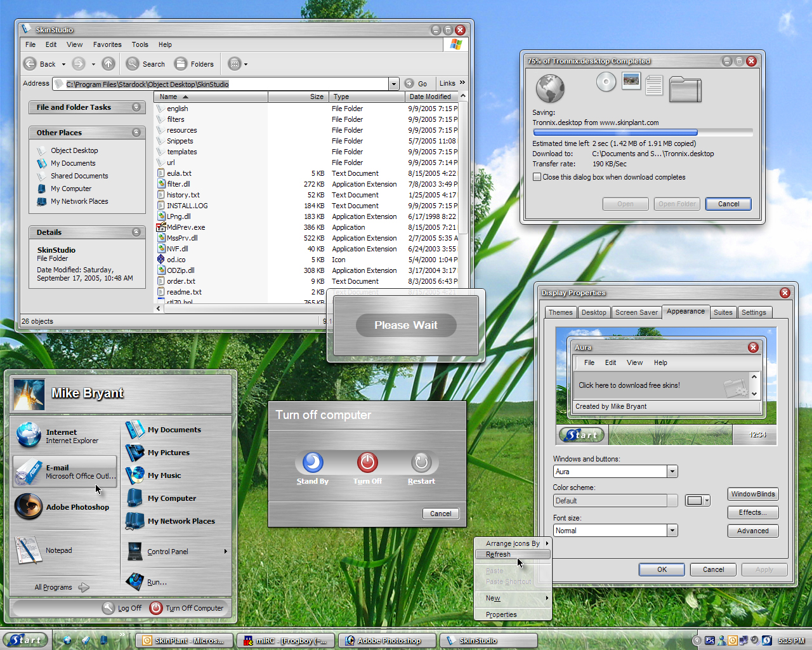Open the Back history dropdown arrow
Viewport: 812px width, 650px height.
[x=63, y=64]
